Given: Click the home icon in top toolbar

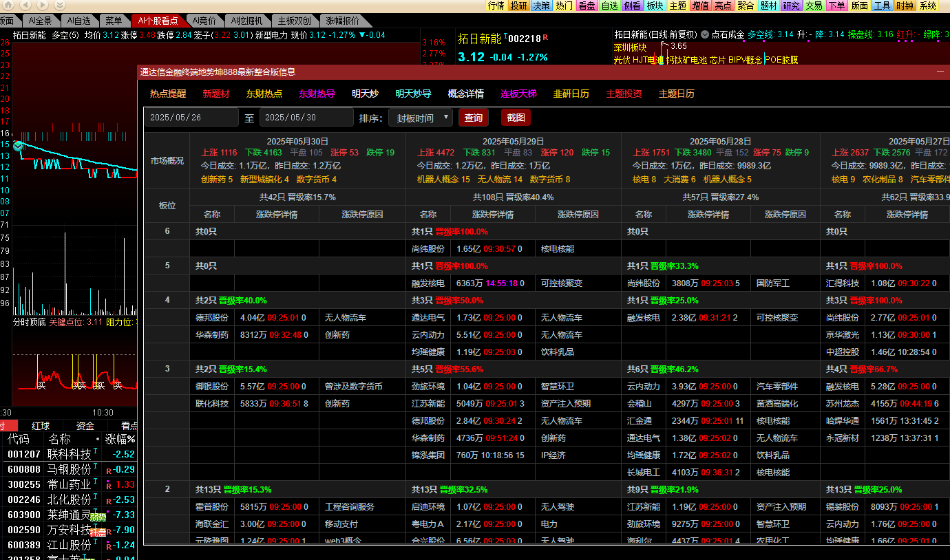Looking at the screenshot, I should click(8, 6).
